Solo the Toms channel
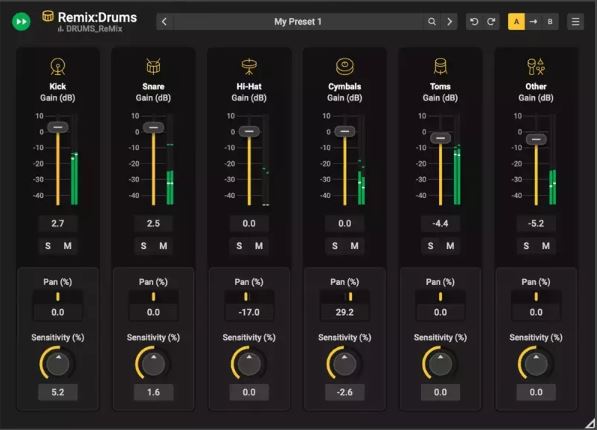The image size is (597, 430). click(430, 246)
